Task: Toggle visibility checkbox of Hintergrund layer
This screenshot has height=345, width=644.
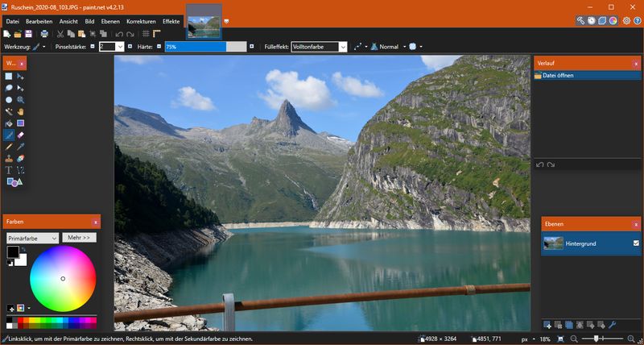Action: pyautogui.click(x=636, y=243)
